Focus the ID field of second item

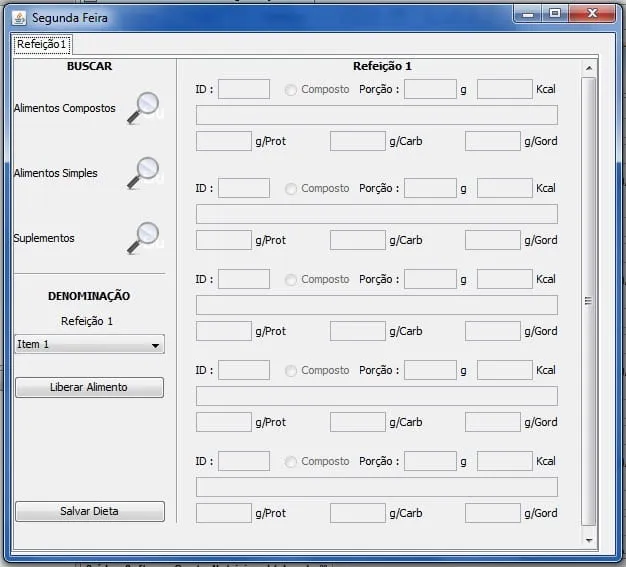pos(244,188)
